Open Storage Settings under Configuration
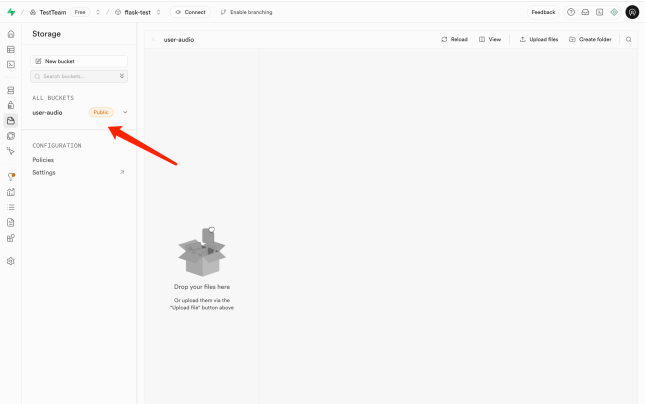Image resolution: width=645 pixels, height=404 pixels. coord(44,172)
